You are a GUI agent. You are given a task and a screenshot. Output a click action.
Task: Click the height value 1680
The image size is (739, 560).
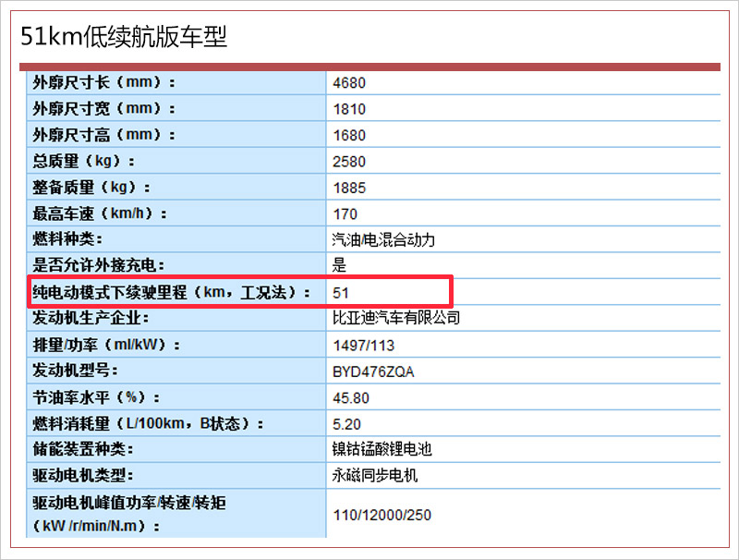(x=349, y=136)
